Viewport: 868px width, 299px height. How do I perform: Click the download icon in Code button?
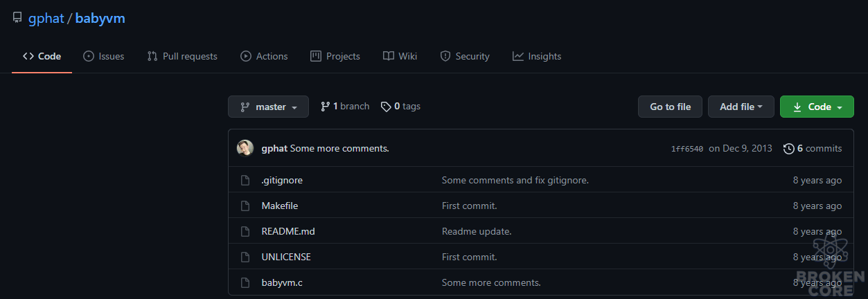[797, 107]
